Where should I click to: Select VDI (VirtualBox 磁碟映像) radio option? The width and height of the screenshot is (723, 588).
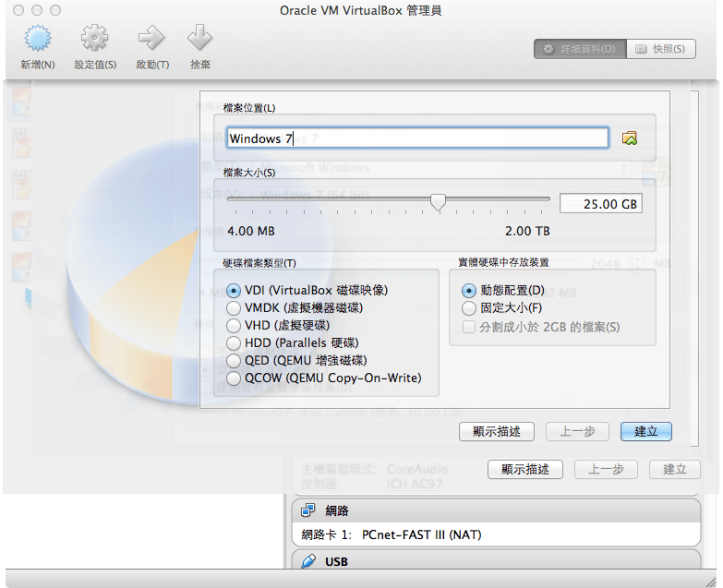click(x=234, y=291)
